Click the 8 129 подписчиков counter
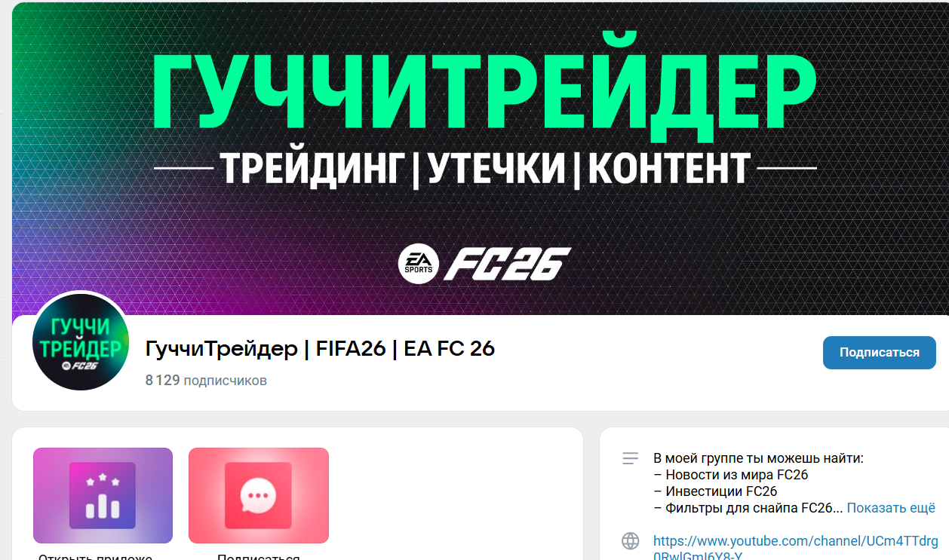The height and width of the screenshot is (560, 949). click(206, 381)
